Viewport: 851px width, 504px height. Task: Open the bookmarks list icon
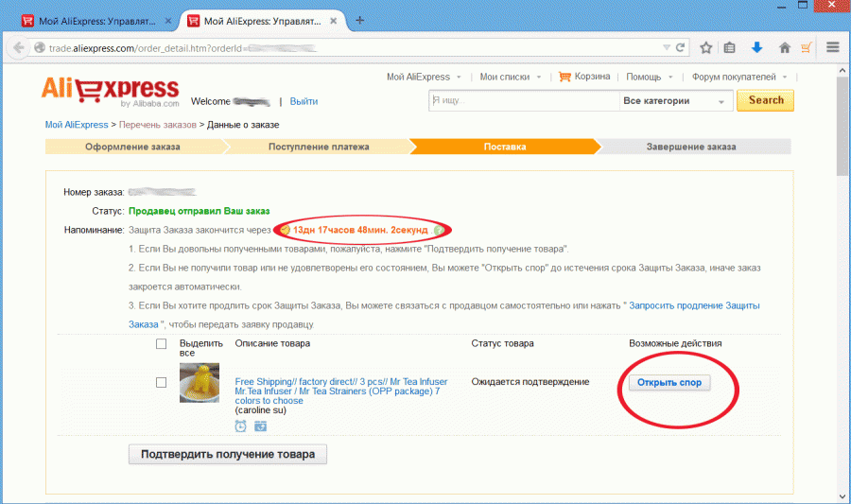tap(729, 47)
